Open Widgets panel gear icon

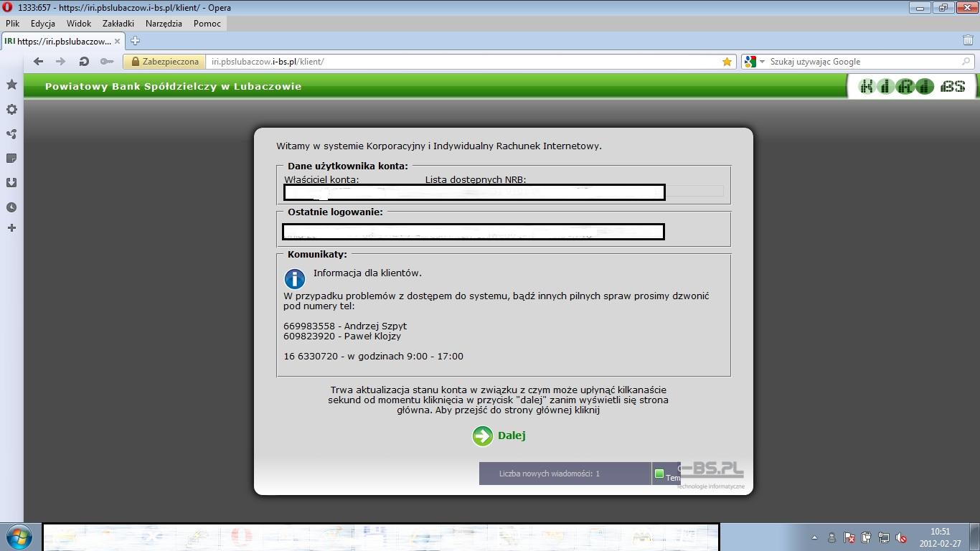[11, 110]
